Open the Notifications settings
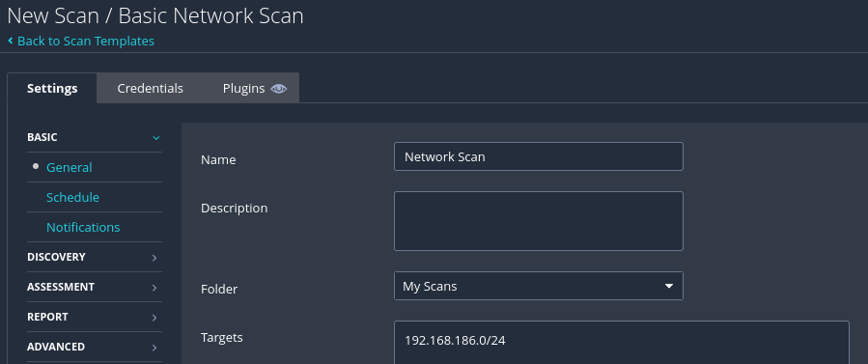Screen dimensions: 868x364 83,227
